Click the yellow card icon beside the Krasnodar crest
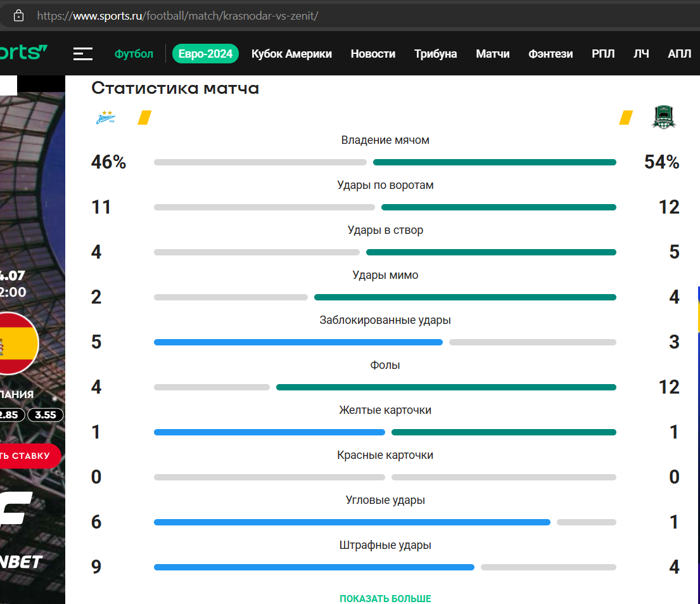 coord(626,118)
